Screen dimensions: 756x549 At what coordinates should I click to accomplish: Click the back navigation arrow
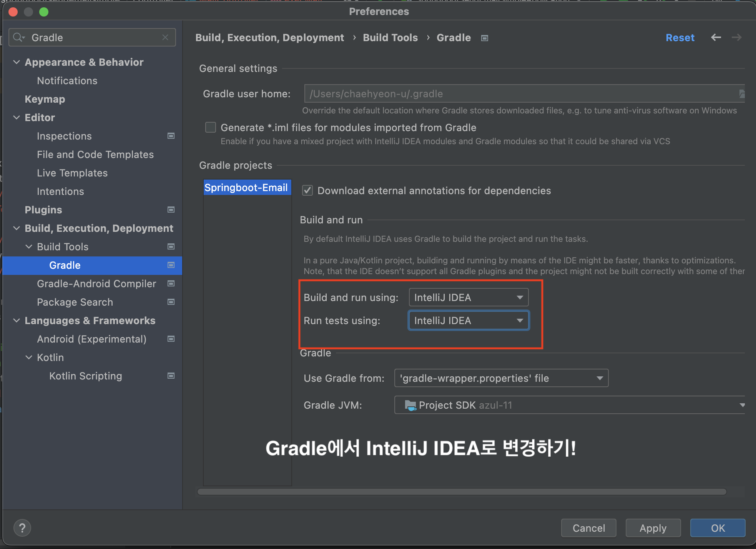[716, 37]
